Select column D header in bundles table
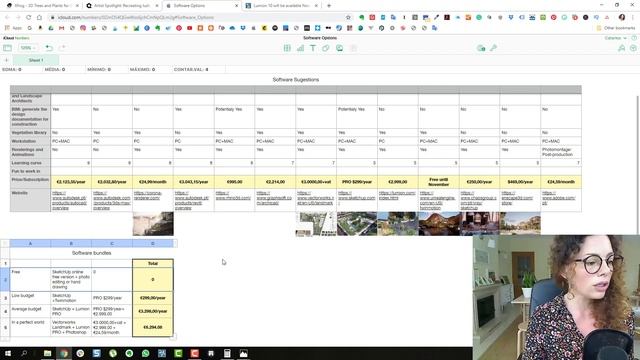The image size is (640, 360). (153, 243)
